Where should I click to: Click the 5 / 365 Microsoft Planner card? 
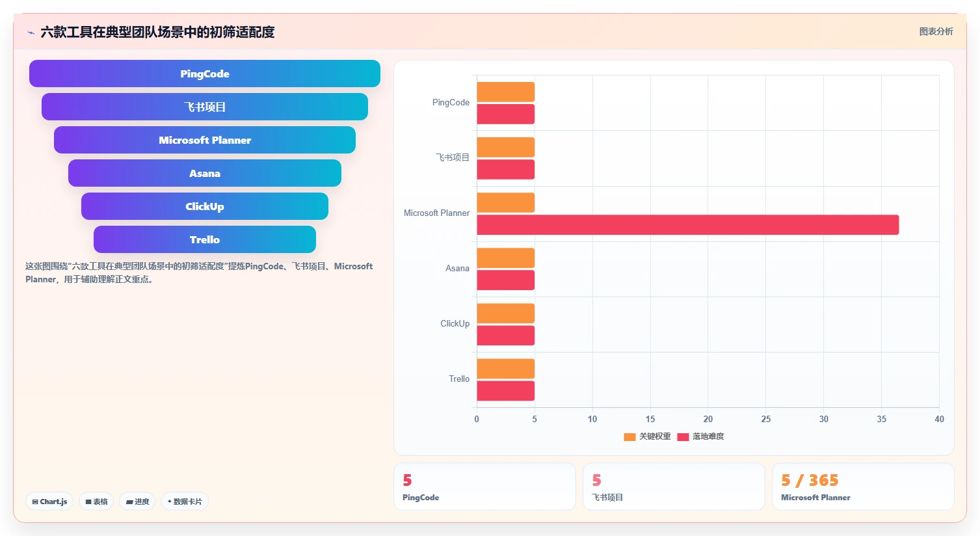863,487
